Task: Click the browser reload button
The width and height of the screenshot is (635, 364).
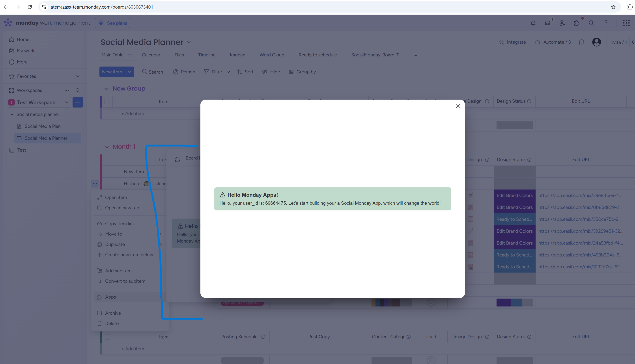Action: click(x=30, y=7)
